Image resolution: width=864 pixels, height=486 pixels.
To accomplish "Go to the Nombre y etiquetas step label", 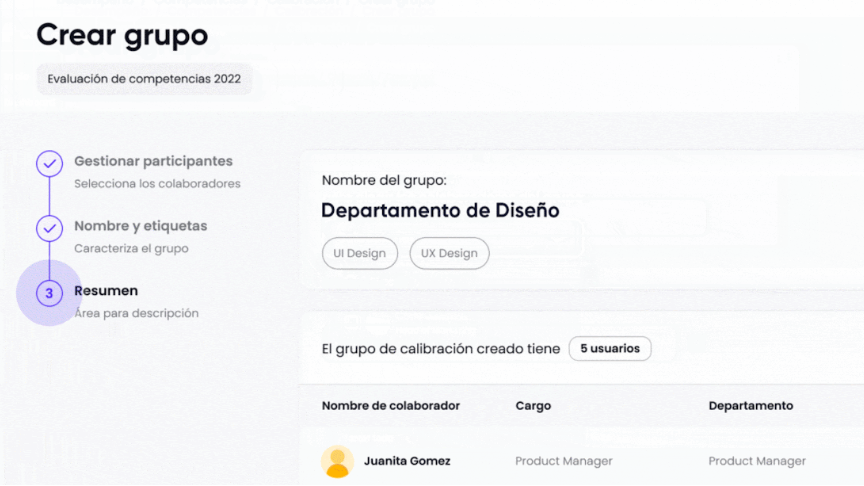I will (140, 226).
